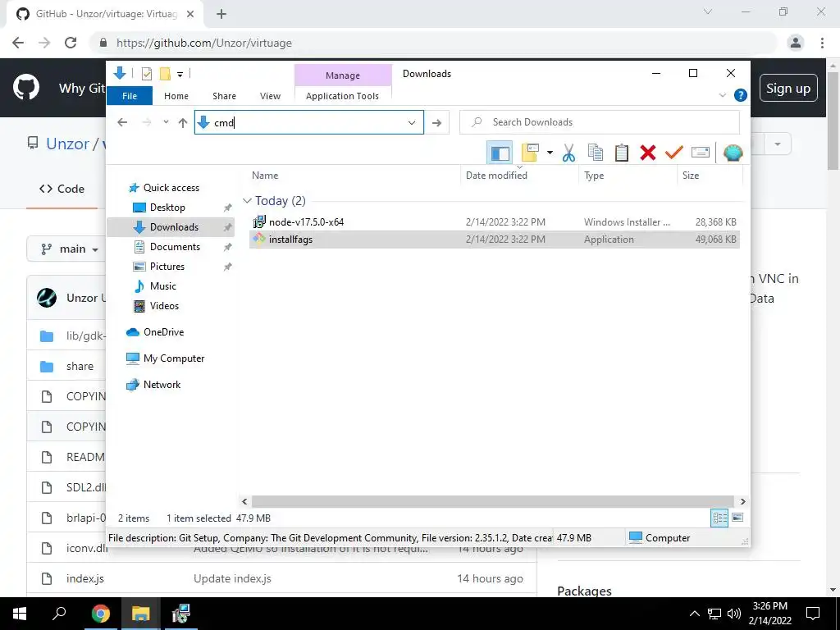This screenshot has height=630, width=840.
Task: Select the installfags application file
Action: [x=494, y=240]
